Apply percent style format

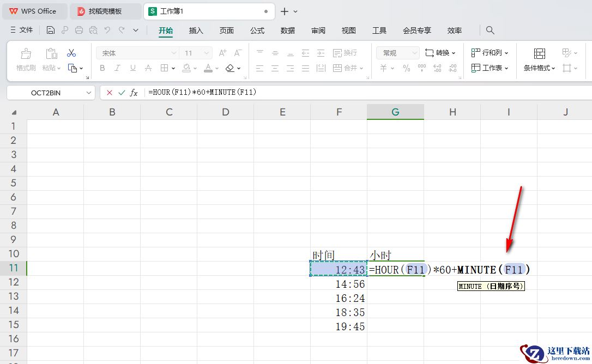406,68
